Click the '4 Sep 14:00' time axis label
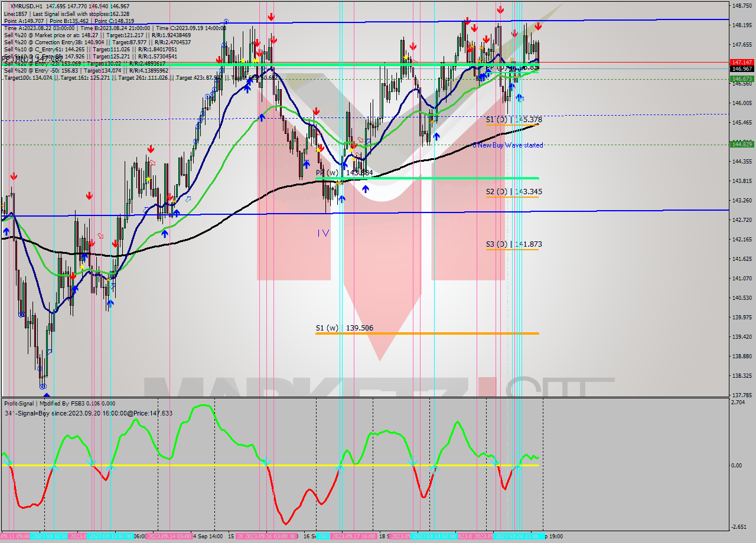 pyautogui.click(x=208, y=537)
